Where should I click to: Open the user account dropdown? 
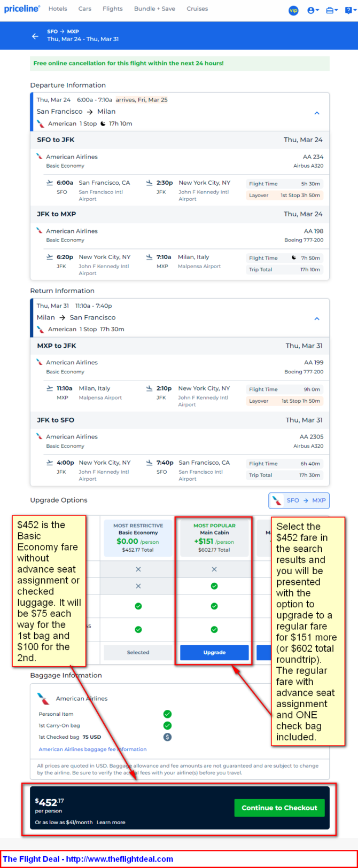pos(313,10)
